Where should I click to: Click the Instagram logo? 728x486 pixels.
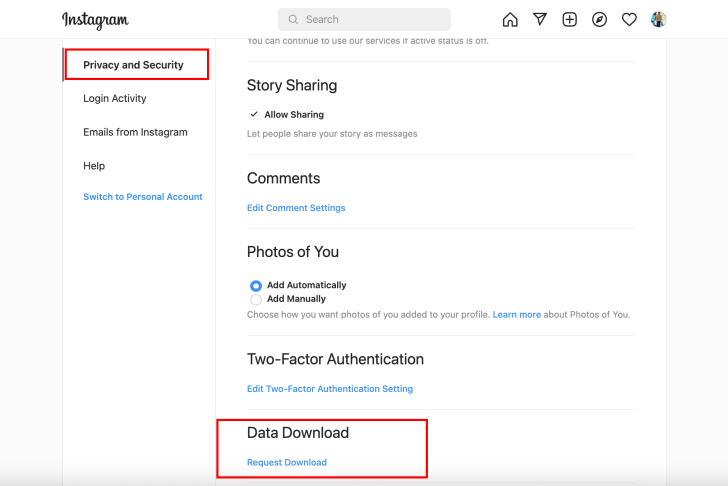pos(95,20)
